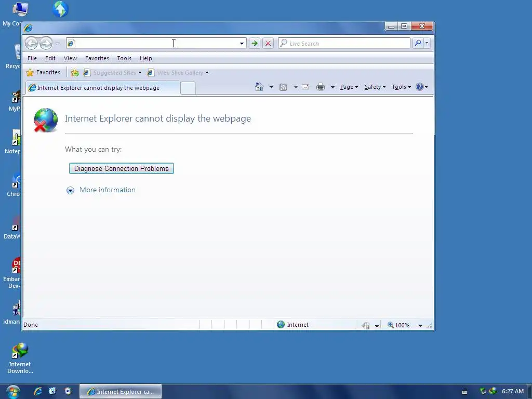Screen dimensions: 532x399
Task: Click the IE logo in window title bar
Action: pyautogui.click(x=28, y=28)
